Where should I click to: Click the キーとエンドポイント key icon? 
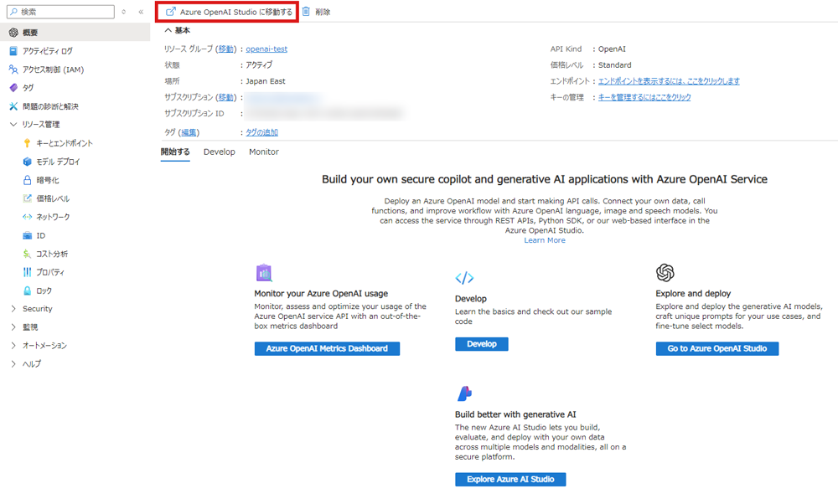(x=28, y=143)
